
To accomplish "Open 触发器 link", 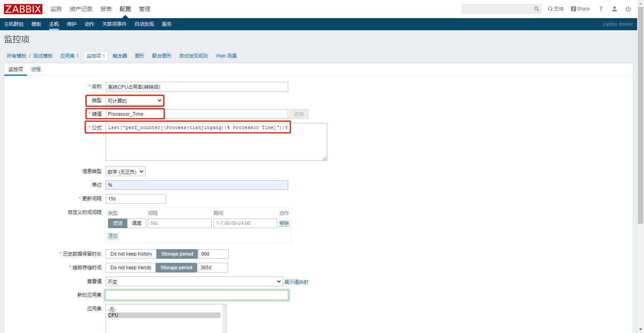I will click(120, 56).
